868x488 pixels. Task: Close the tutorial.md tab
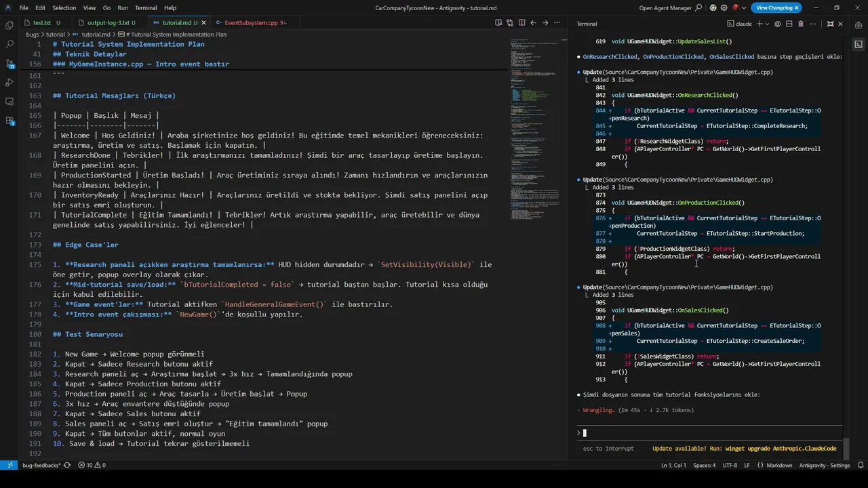203,22
